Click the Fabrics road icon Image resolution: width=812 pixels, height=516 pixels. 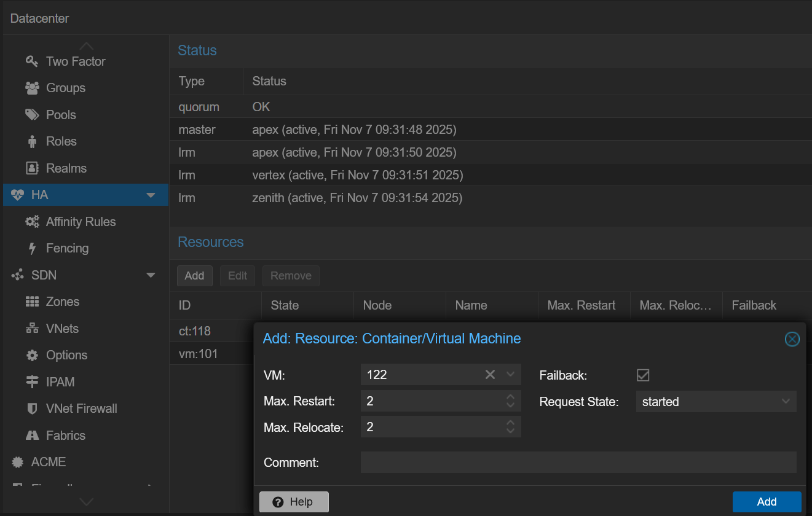(x=32, y=436)
